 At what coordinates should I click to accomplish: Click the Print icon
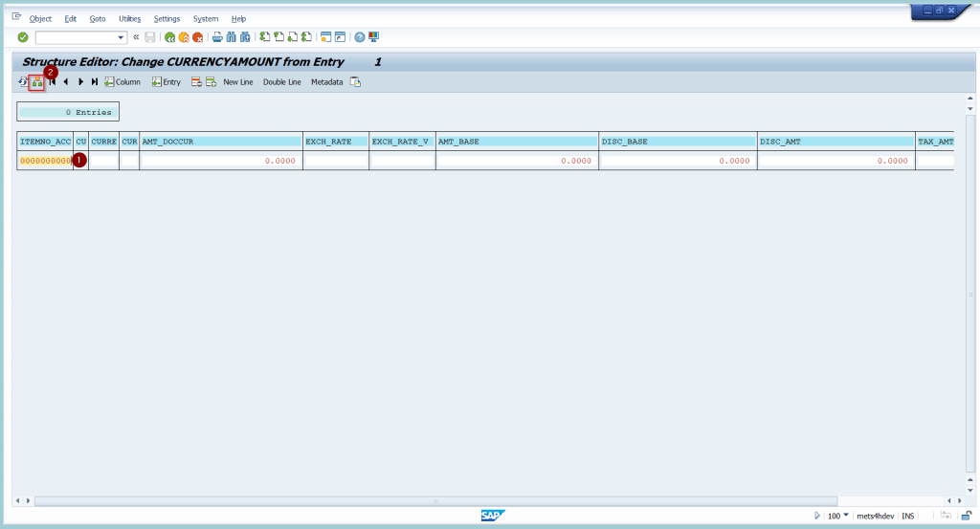[217, 37]
